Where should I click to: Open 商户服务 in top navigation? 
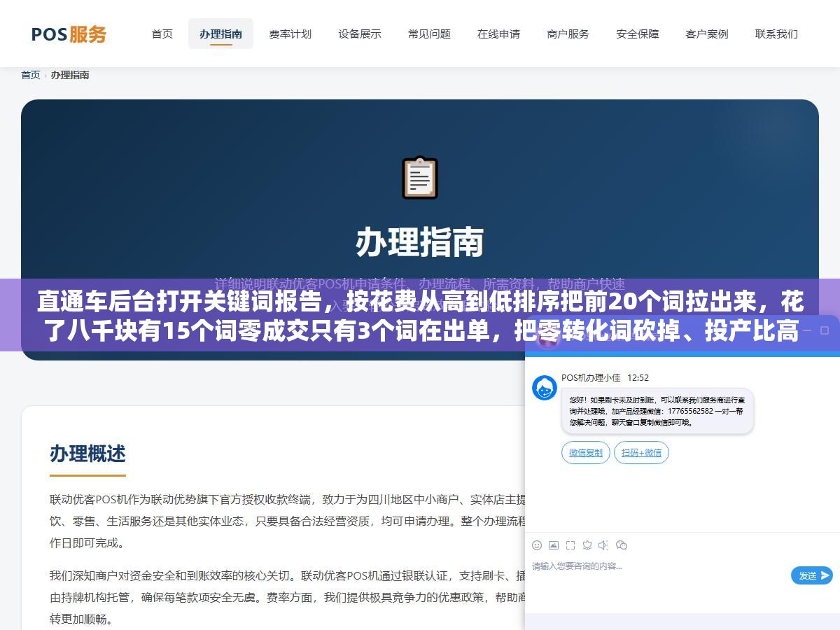pos(568,34)
